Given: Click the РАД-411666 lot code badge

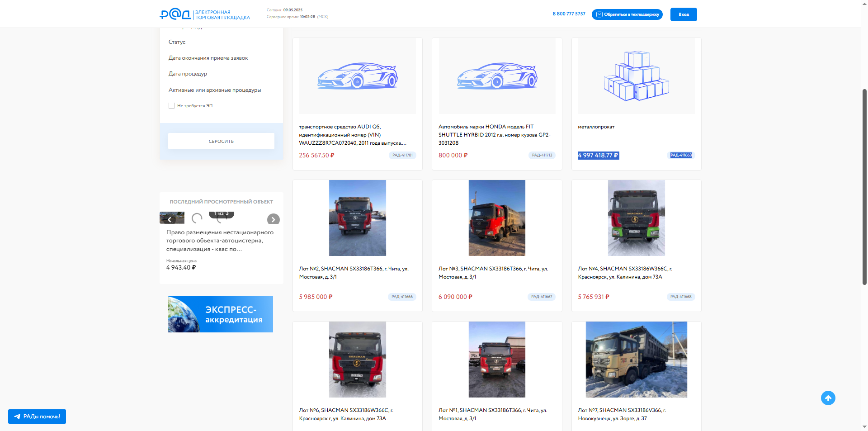Looking at the screenshot, I should [402, 297].
